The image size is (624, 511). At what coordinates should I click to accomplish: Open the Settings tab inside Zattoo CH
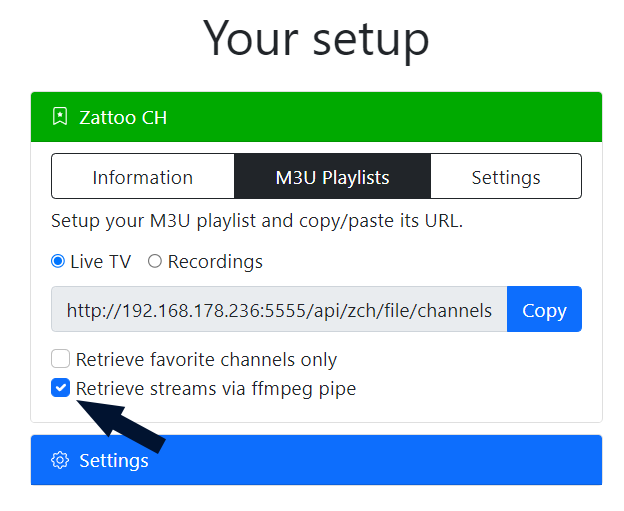click(x=506, y=176)
